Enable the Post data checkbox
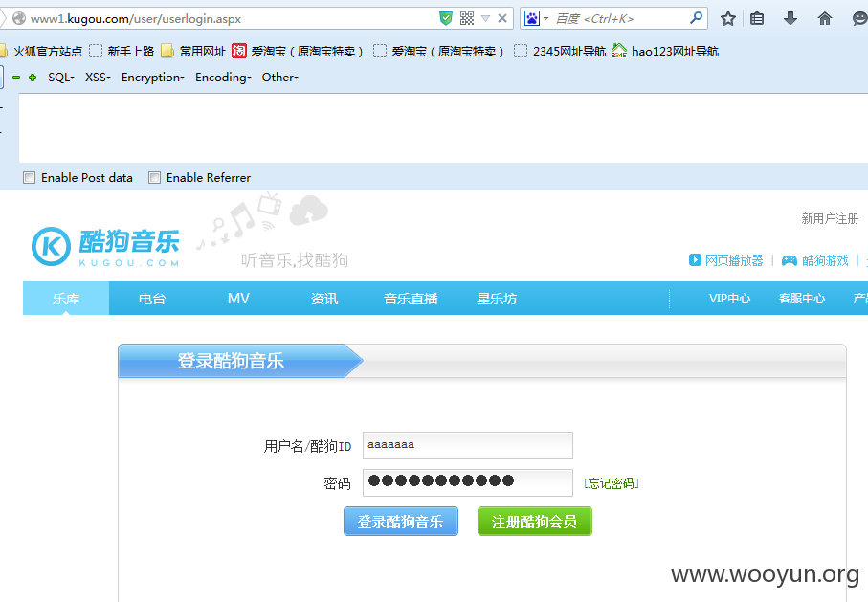Screen dimensions: 868x602 coord(29,178)
